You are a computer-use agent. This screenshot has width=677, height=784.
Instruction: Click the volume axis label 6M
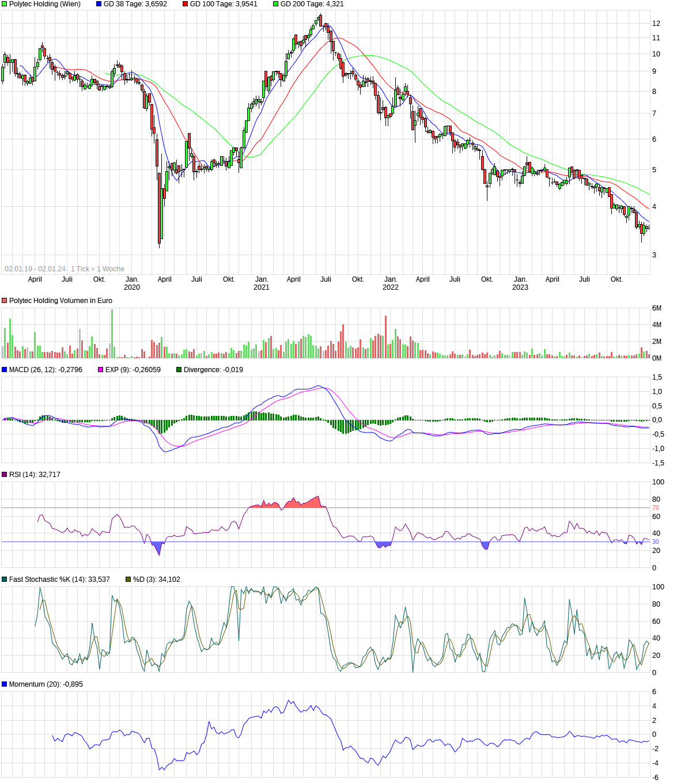pos(657,308)
